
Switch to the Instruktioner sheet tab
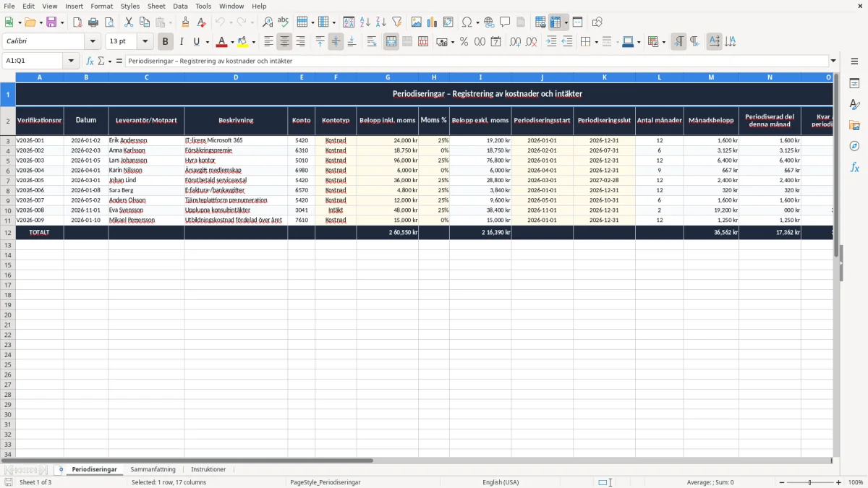tap(208, 469)
